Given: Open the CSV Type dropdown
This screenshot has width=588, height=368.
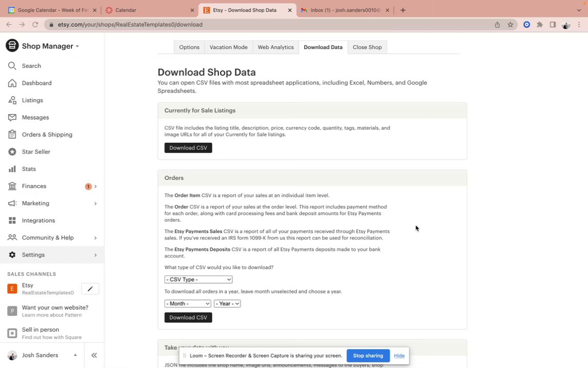Looking at the screenshot, I should [199, 280].
